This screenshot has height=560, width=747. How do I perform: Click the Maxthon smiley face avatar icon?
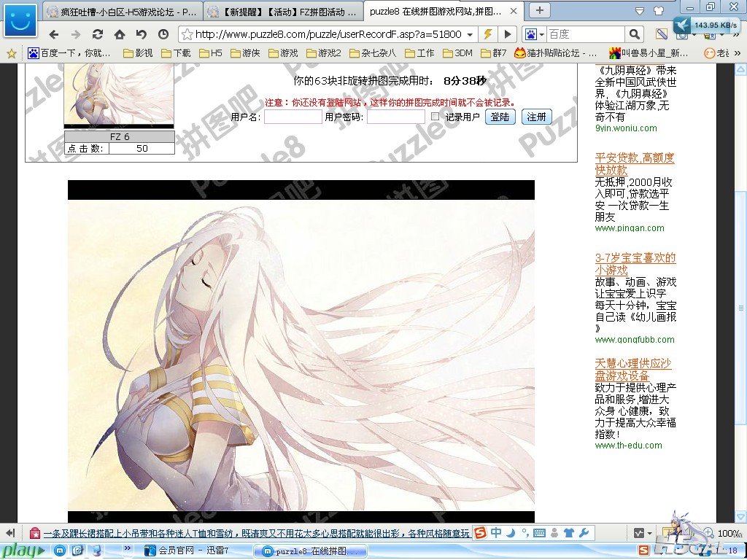[x=20, y=20]
